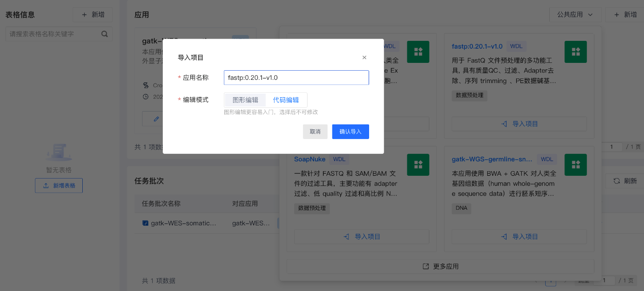Click the 新增 button next to 表格信息
This screenshot has height=291, width=644.
tap(93, 15)
